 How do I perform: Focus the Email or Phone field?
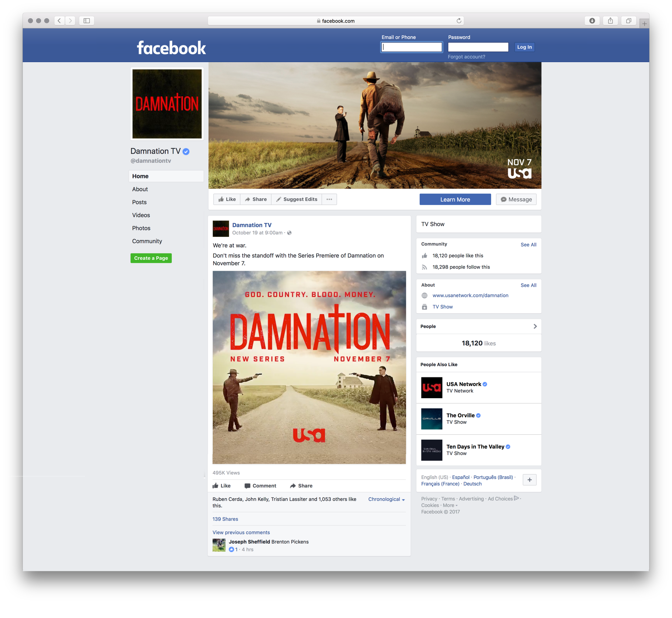click(x=412, y=47)
